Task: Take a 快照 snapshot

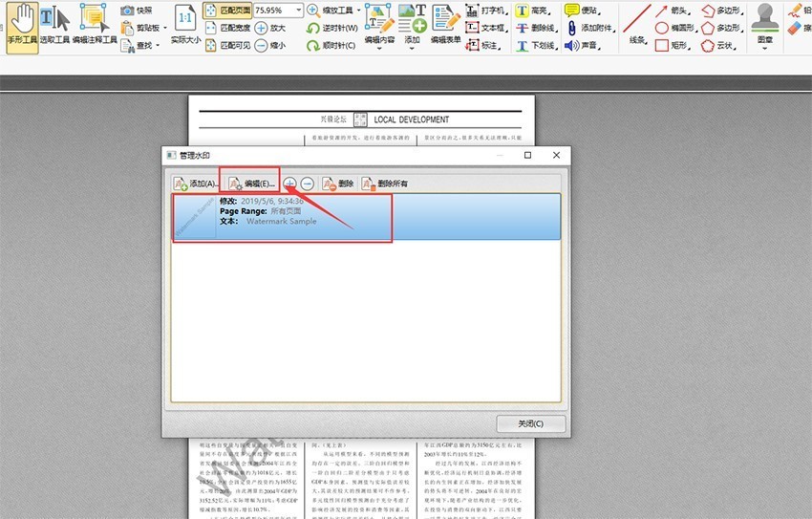Action: click(x=138, y=11)
